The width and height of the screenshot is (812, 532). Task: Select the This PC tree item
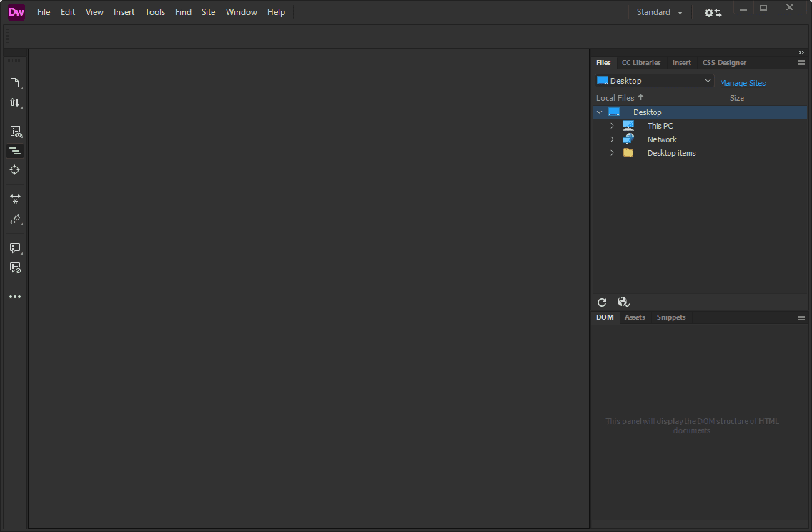click(x=660, y=126)
